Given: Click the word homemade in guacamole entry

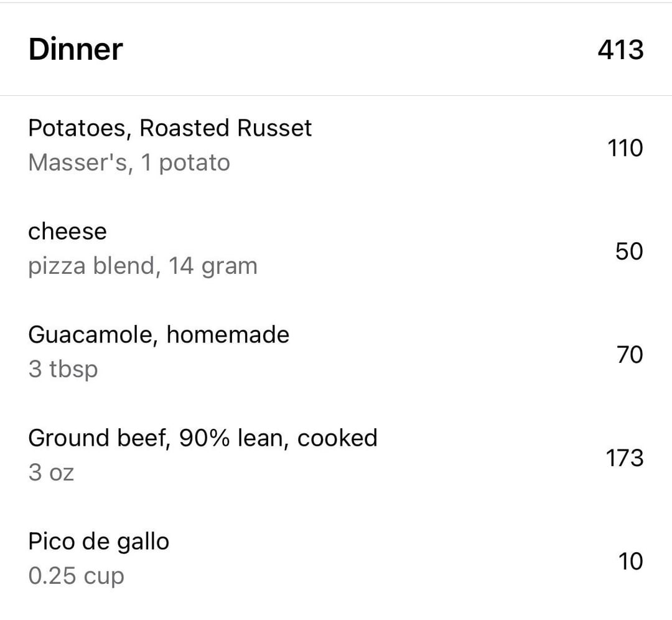Looking at the screenshot, I should pyautogui.click(x=228, y=334).
